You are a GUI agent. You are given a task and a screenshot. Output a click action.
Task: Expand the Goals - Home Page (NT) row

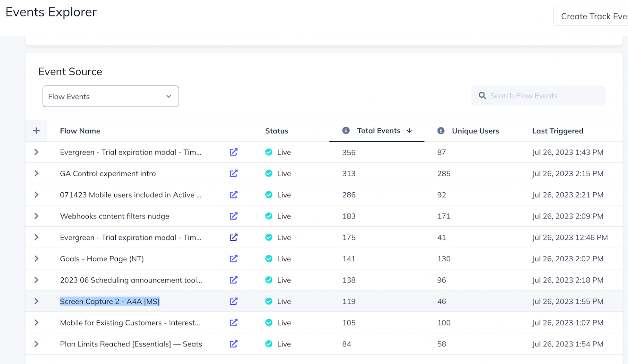(x=37, y=259)
